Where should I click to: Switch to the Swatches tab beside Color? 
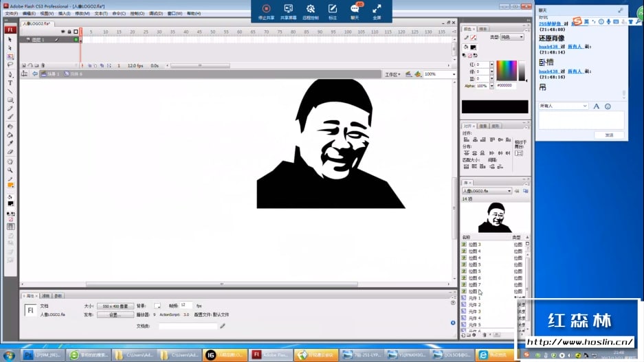tap(483, 29)
